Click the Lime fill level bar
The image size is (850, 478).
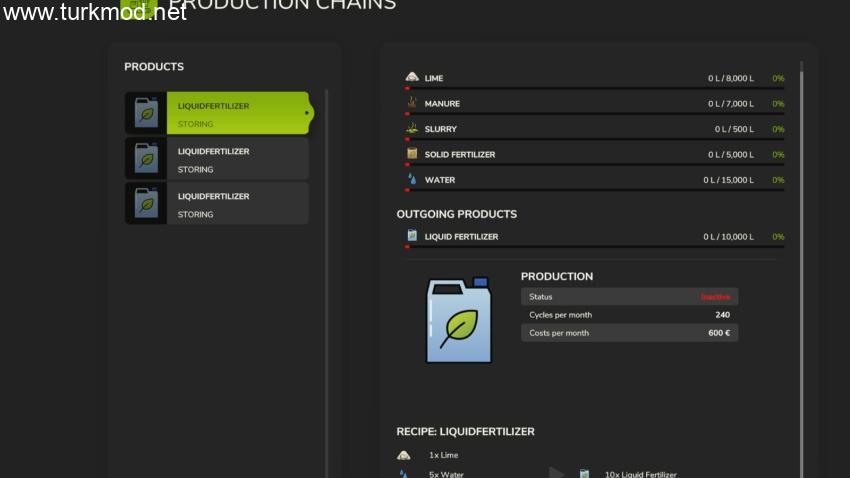[594, 88]
